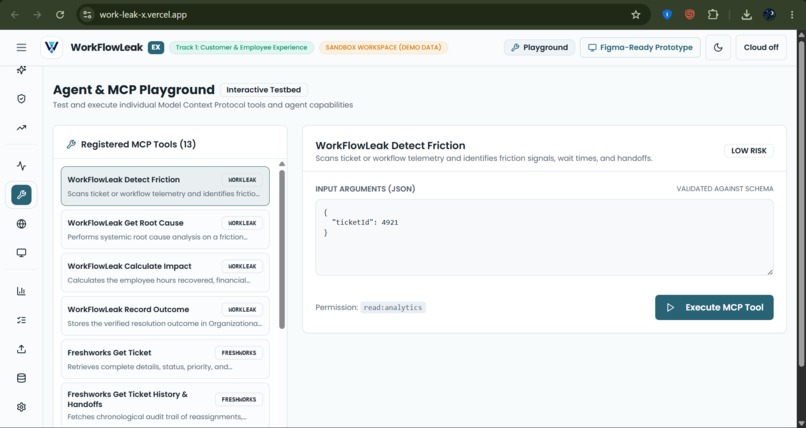Click the browser back arrow
The width and height of the screenshot is (806, 428).
pyautogui.click(x=14, y=14)
